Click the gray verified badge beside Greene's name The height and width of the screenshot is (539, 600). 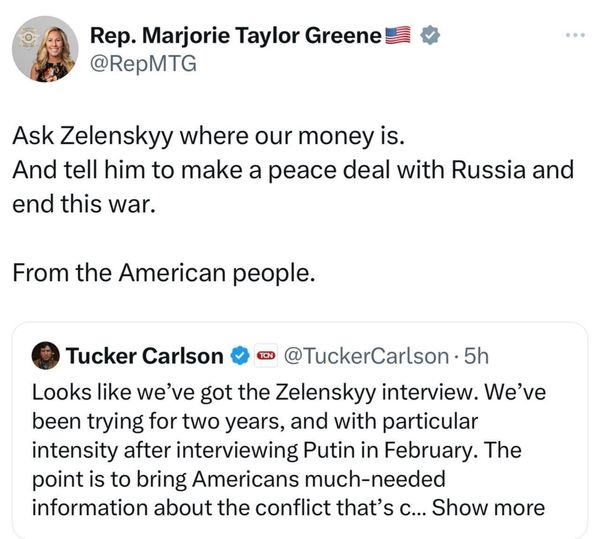click(430, 36)
